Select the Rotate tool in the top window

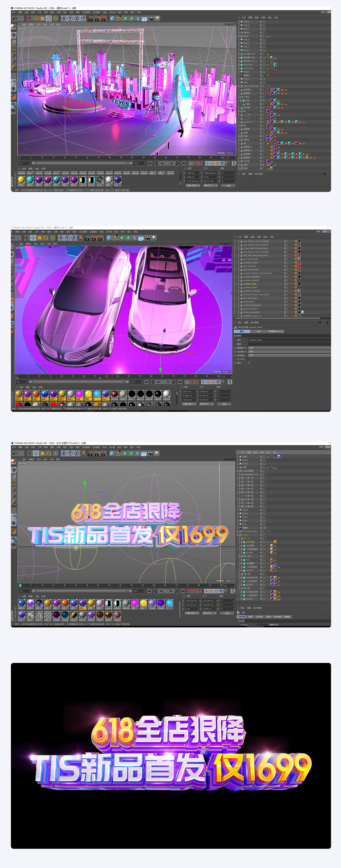click(x=49, y=18)
